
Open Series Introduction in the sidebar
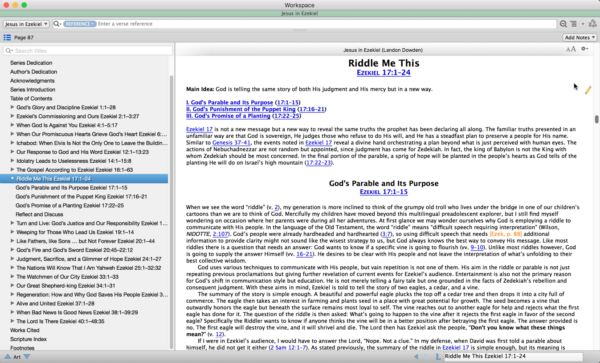click(x=33, y=90)
